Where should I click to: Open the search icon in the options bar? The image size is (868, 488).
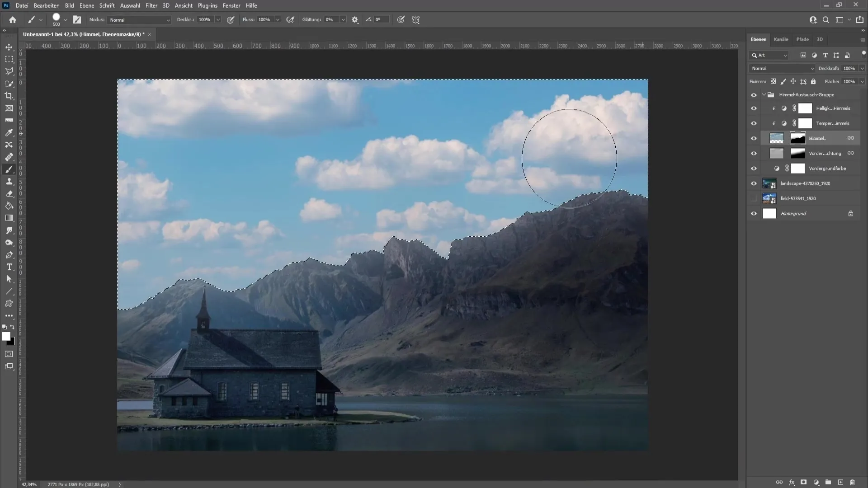coord(826,20)
